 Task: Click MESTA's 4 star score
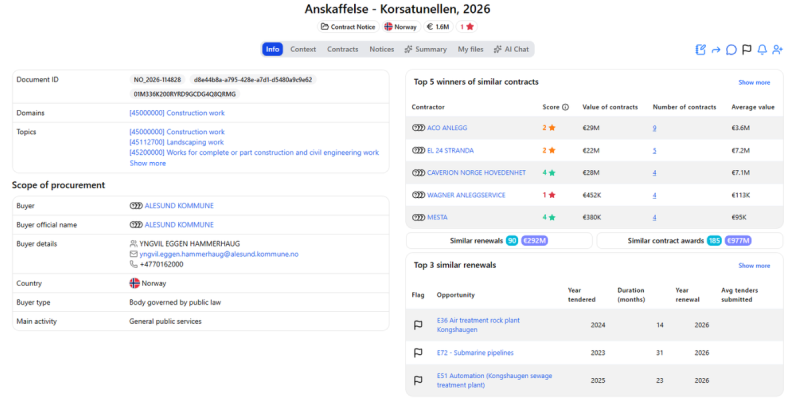(x=548, y=217)
